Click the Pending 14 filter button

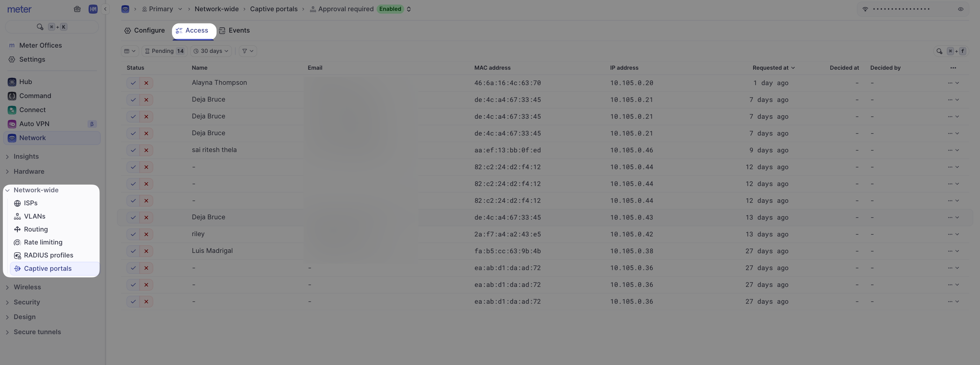tap(164, 51)
